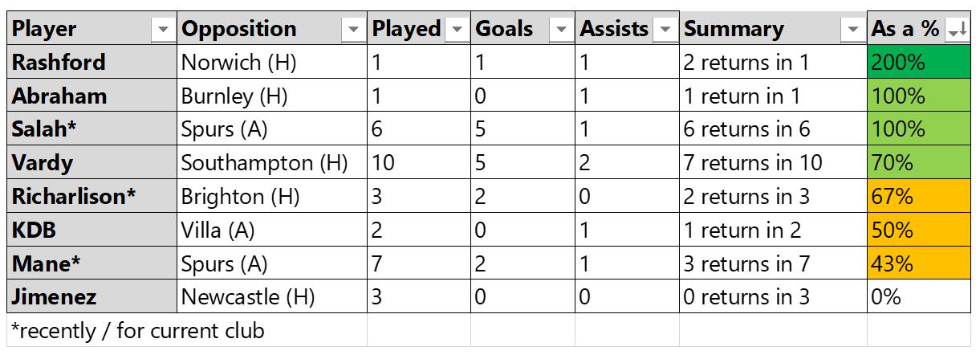Open the Player column filter dropdown
This screenshot has width=980, height=355.
pos(164,30)
